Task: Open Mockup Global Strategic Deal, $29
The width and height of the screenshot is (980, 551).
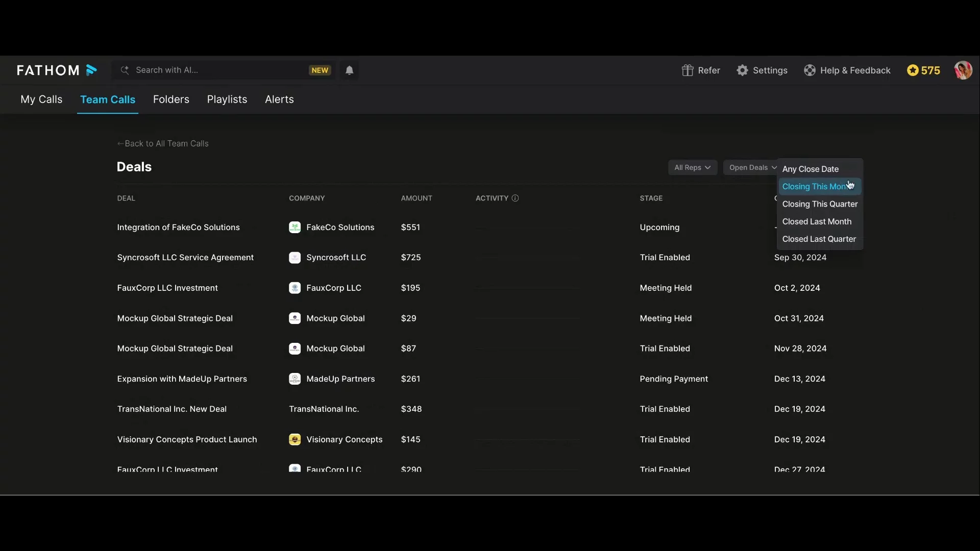Action: tap(175, 318)
